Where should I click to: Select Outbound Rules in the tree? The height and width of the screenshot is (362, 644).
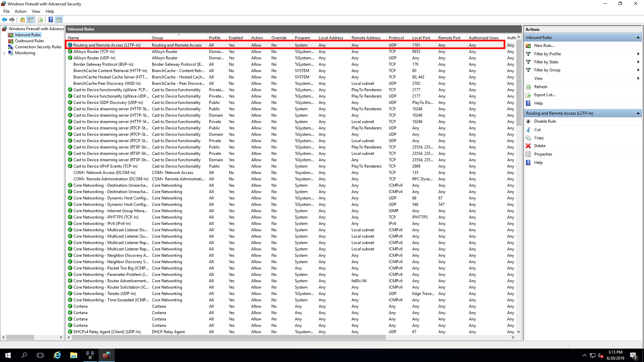click(29, 41)
